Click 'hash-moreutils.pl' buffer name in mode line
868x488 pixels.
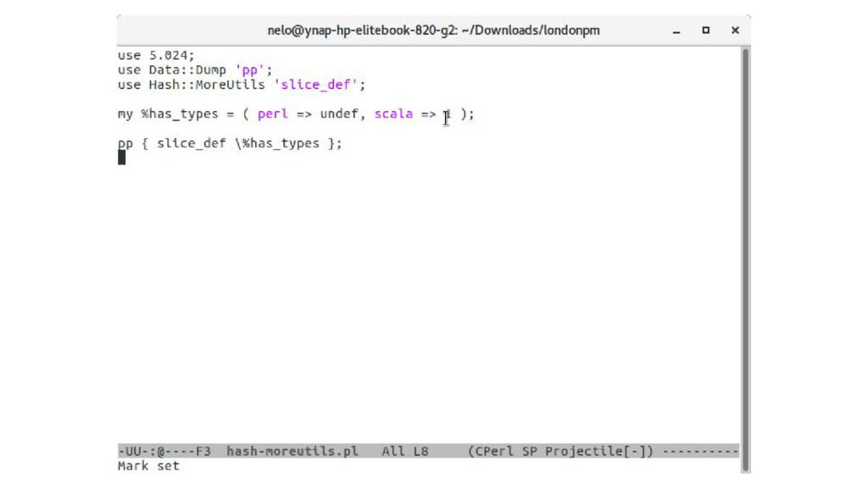pyautogui.click(x=292, y=451)
